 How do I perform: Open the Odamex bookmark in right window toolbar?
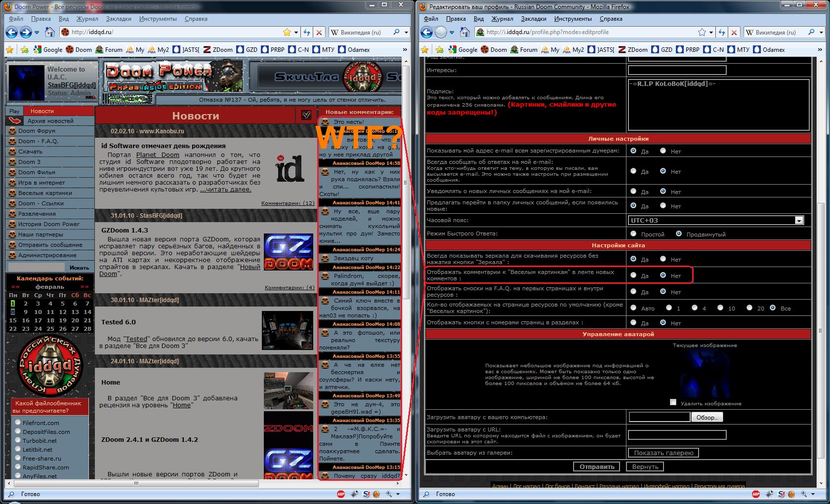point(769,50)
